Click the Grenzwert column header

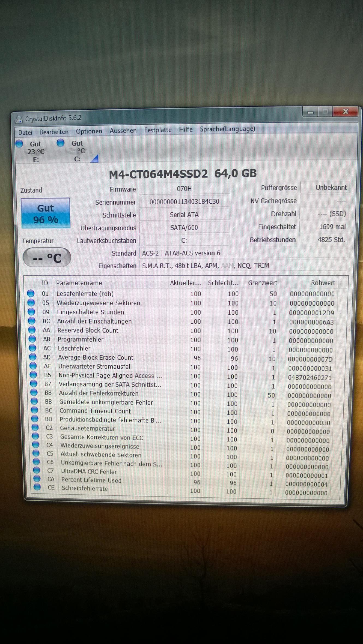[x=262, y=283]
